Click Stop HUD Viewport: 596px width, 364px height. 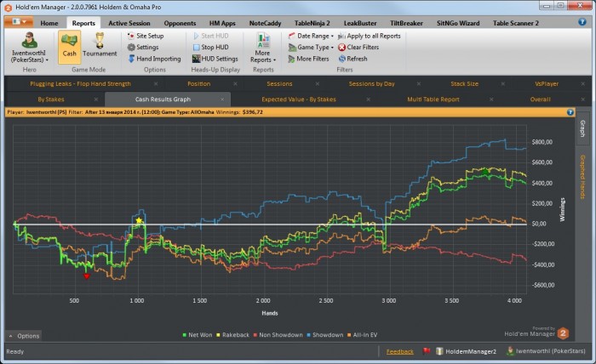pyautogui.click(x=210, y=47)
